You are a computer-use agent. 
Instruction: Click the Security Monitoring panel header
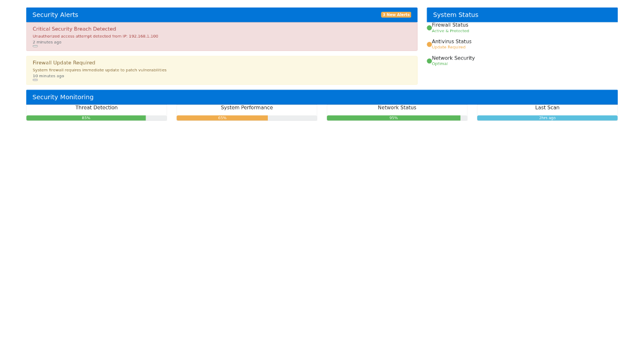click(63, 97)
